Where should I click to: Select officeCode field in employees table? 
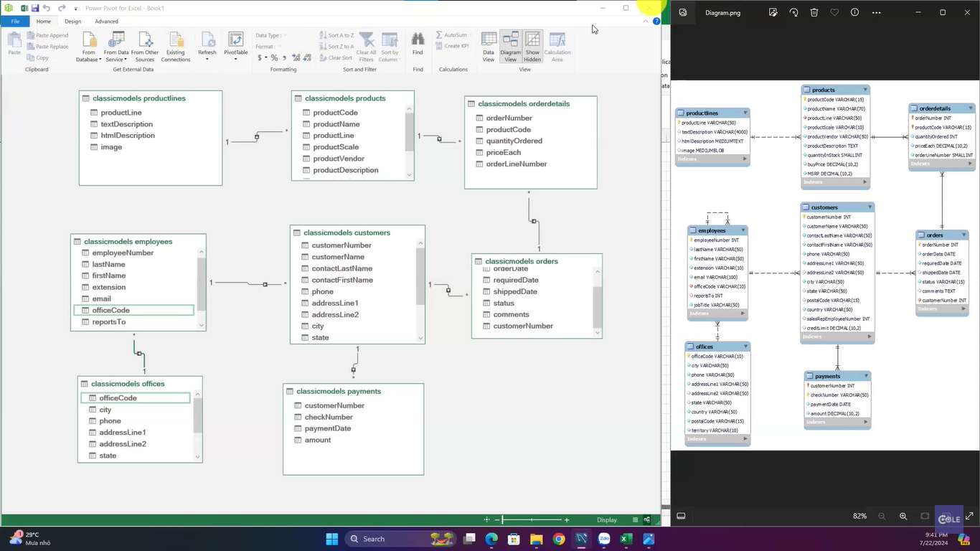pyautogui.click(x=134, y=310)
